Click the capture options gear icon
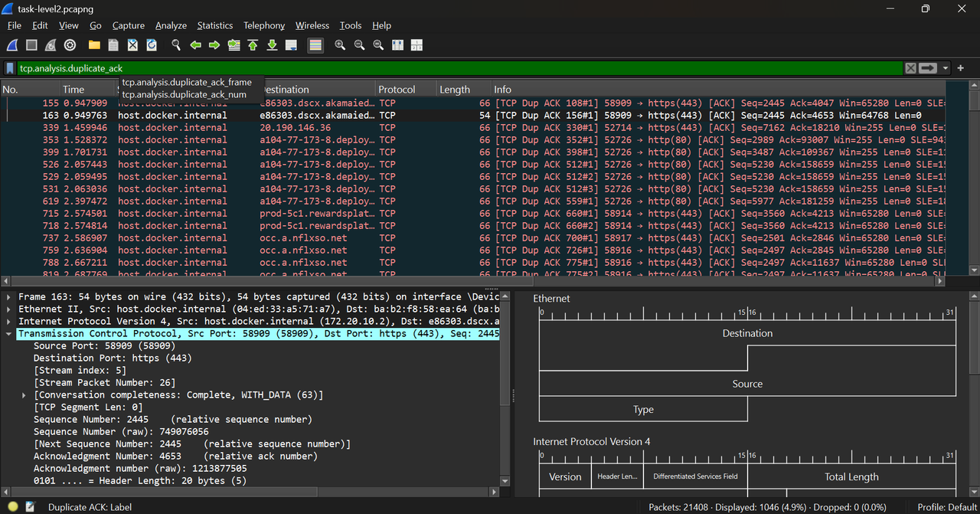980x514 pixels. click(70, 45)
